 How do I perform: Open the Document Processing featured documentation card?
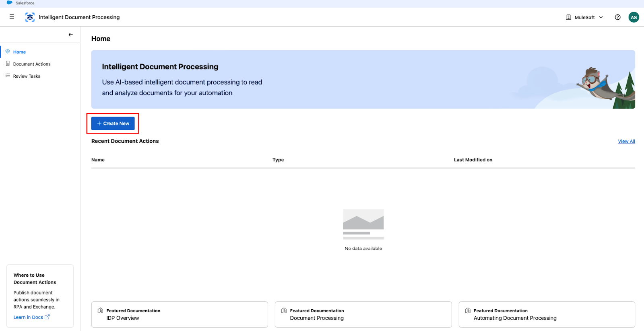pos(363,314)
